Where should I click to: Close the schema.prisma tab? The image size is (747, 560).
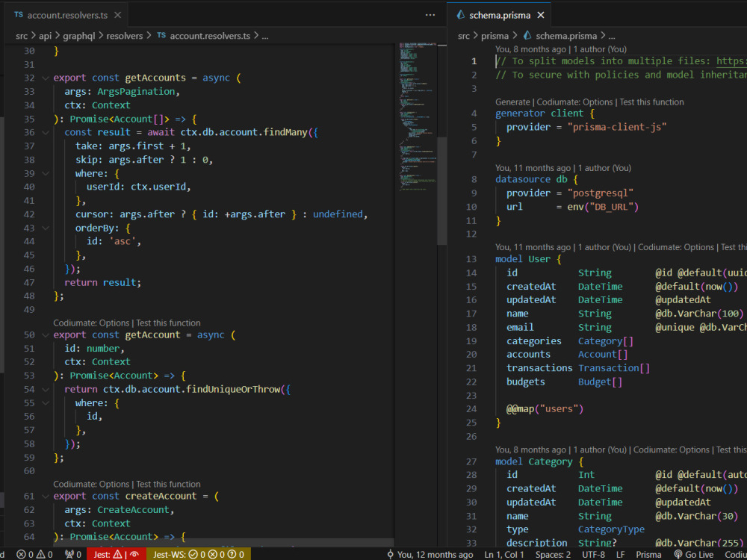tap(541, 15)
